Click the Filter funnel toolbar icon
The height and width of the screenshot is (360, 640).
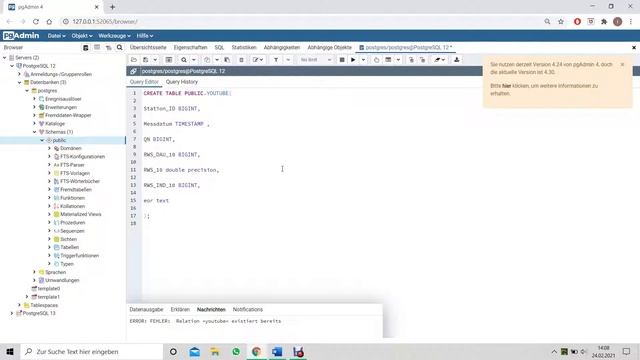tap(276, 60)
